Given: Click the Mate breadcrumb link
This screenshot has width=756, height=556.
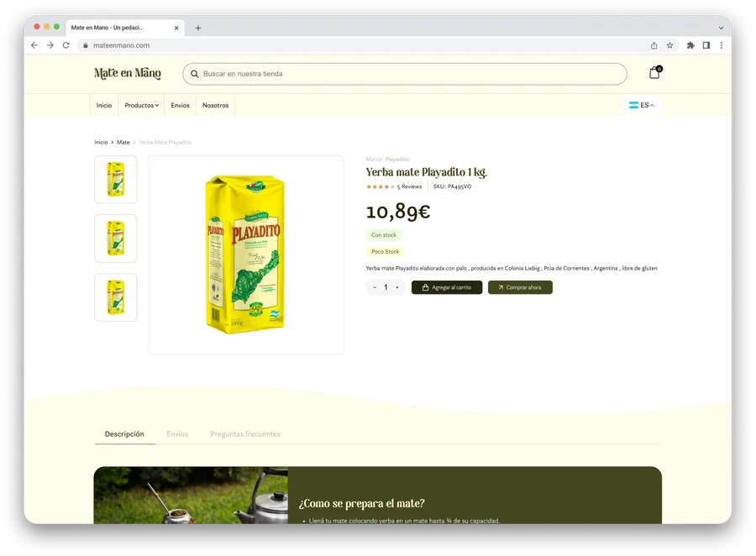Looking at the screenshot, I should (123, 142).
